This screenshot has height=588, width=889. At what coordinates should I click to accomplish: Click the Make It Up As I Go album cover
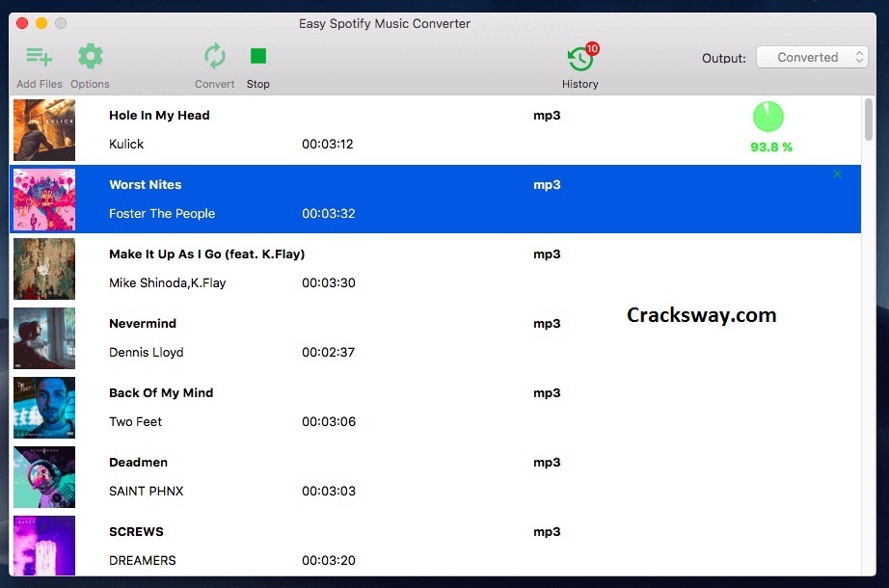(44, 269)
